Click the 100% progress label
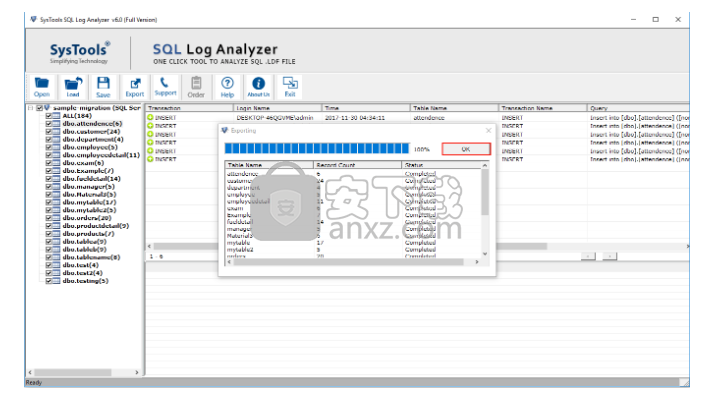This screenshot has width=717, height=405. pos(422,149)
